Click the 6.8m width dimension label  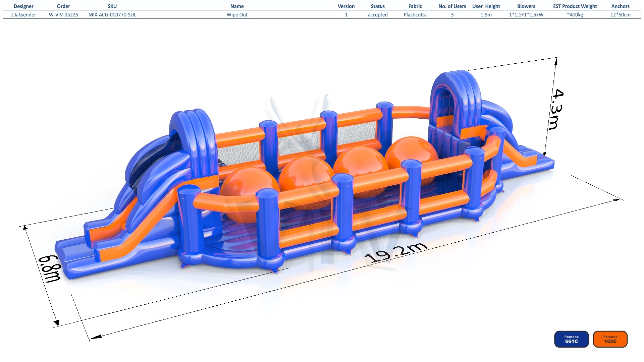pyautogui.click(x=50, y=269)
